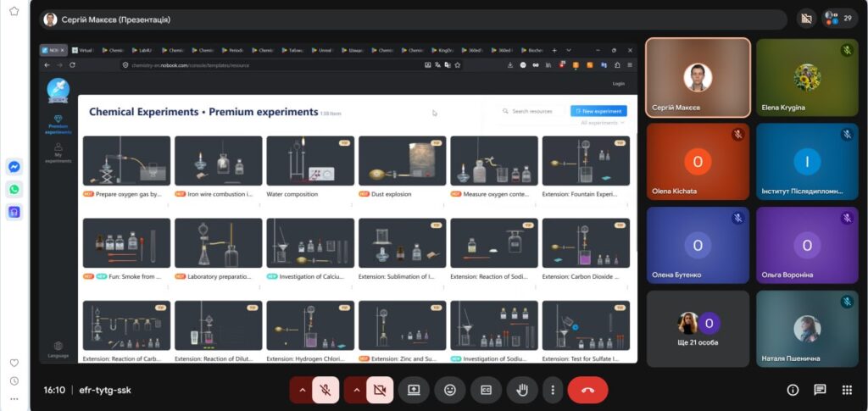Image resolution: width=868 pixels, height=411 pixels.
Task: Open the Dust explosion experiment thumbnail
Action: coord(402,161)
